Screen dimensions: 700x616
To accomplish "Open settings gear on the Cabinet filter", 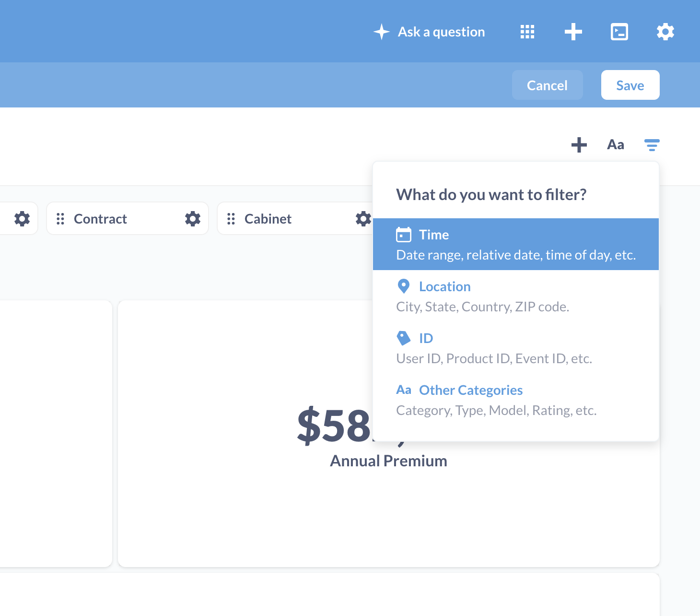I will point(363,218).
